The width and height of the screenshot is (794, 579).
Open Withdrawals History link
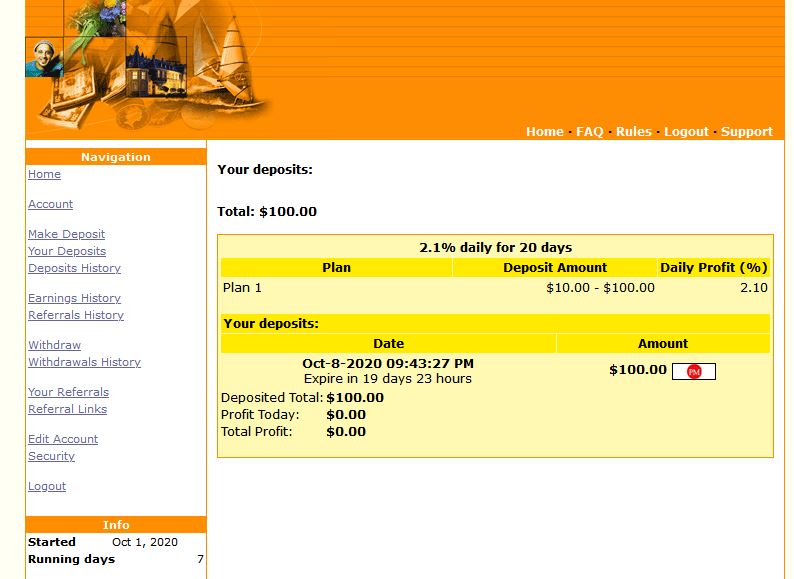pyautogui.click(x=84, y=362)
